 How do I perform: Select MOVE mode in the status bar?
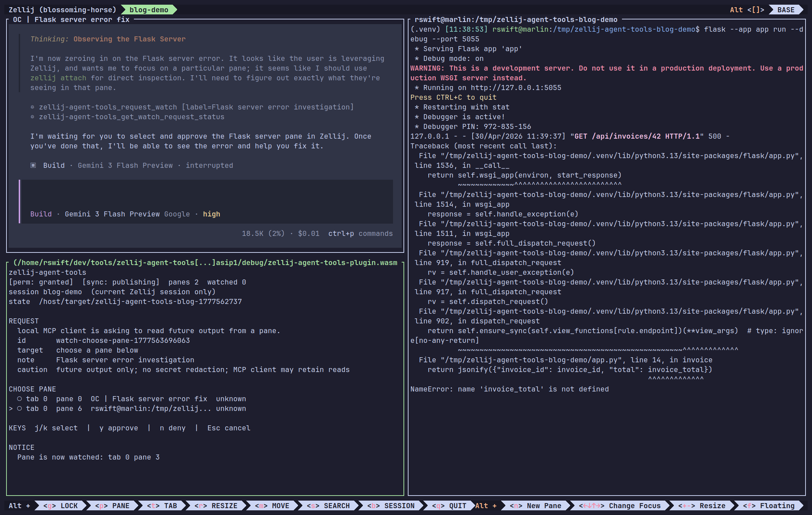(x=272, y=506)
